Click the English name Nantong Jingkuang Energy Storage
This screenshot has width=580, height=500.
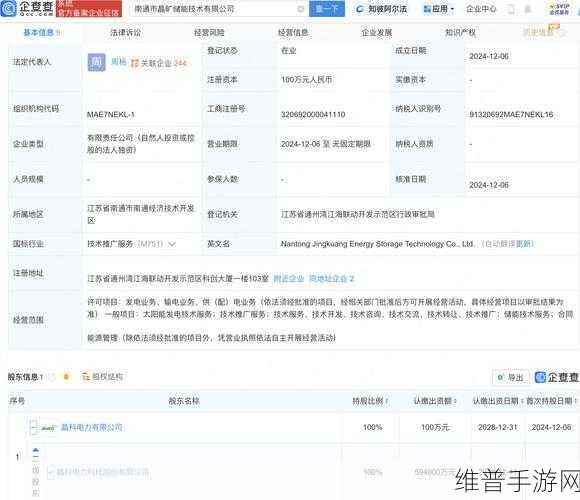377,244
